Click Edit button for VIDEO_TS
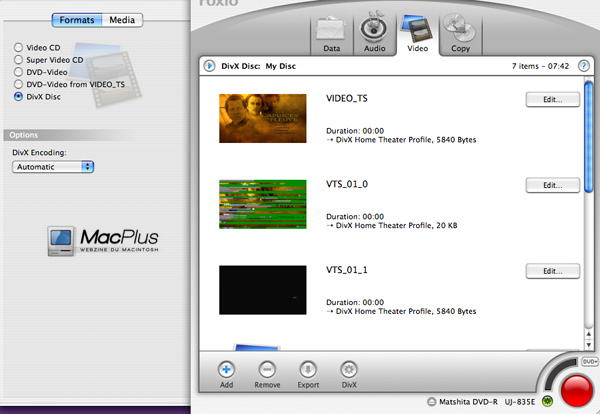Image resolution: width=600 pixels, height=414 pixels. coord(552,100)
